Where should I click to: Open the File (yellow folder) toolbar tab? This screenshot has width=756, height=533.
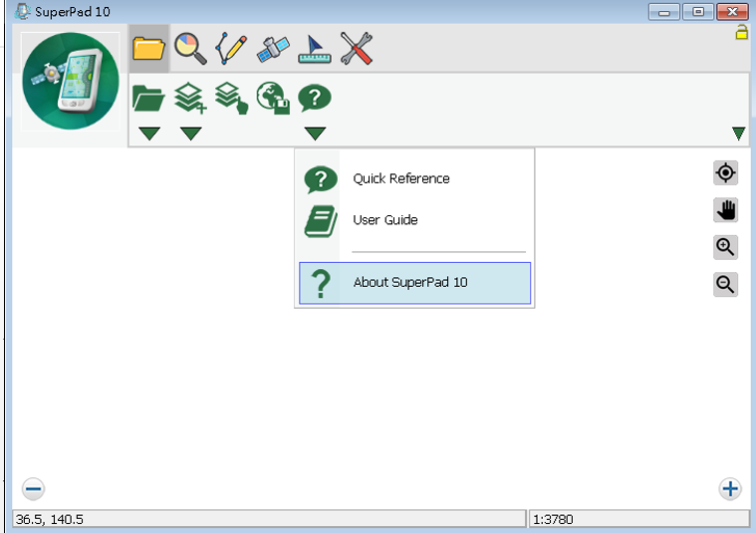tap(148, 49)
